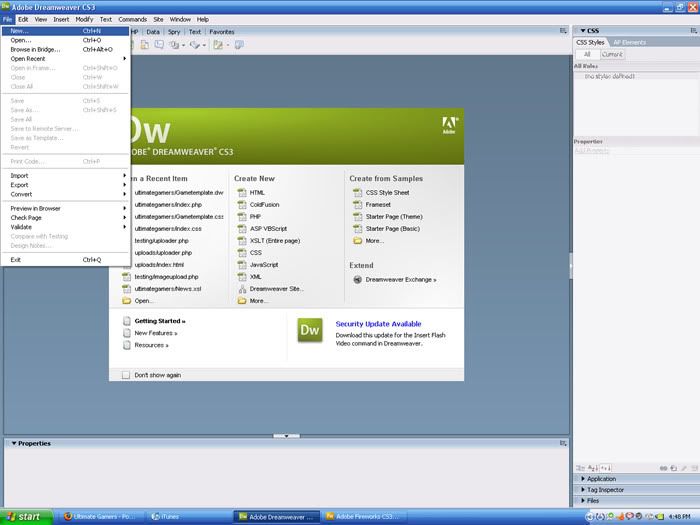The width and height of the screenshot is (700, 525).
Task: Click the Server-Side Include icon in Insert bar
Action: pyautogui.click(x=144, y=45)
